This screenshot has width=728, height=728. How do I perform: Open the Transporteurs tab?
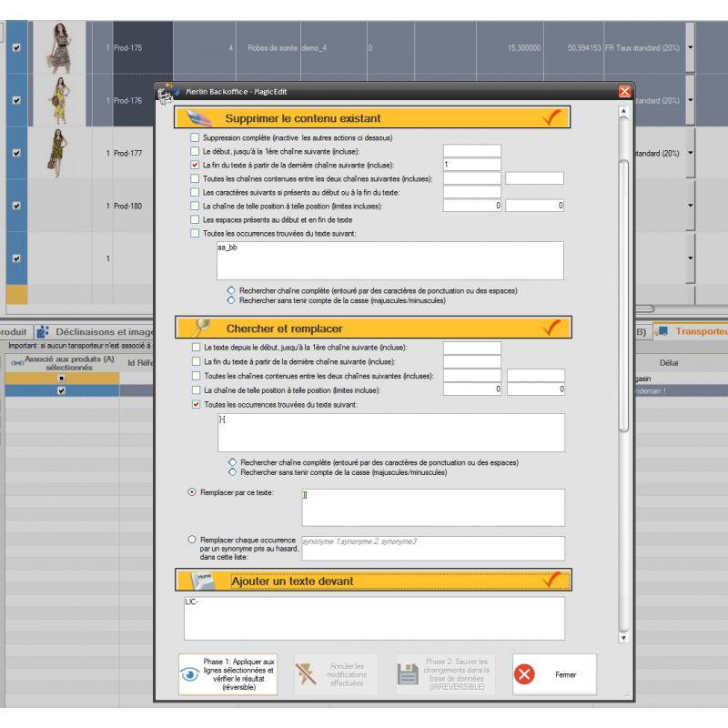pos(692,332)
